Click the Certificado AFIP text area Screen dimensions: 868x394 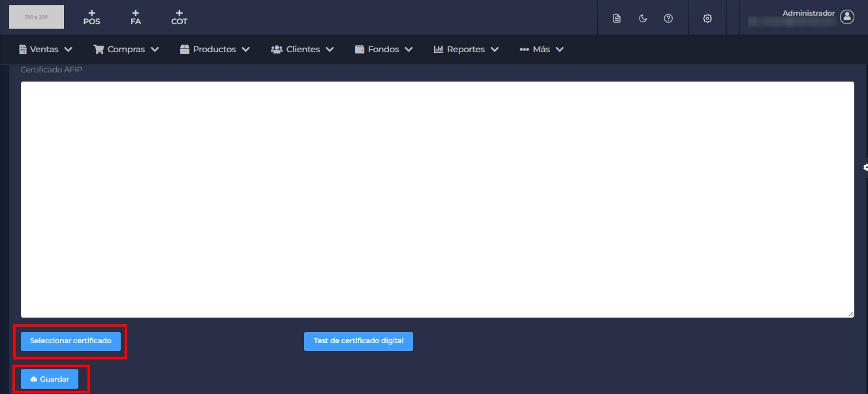point(437,200)
